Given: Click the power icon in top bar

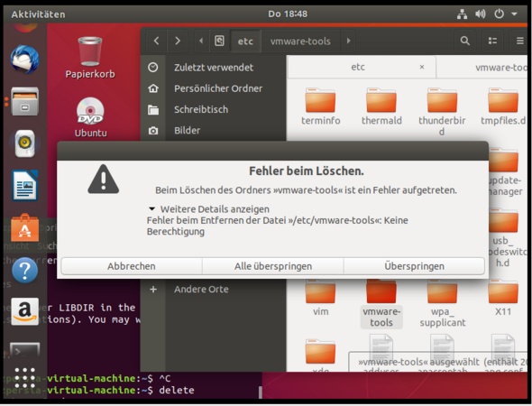Looking at the screenshot, I should [499, 14].
